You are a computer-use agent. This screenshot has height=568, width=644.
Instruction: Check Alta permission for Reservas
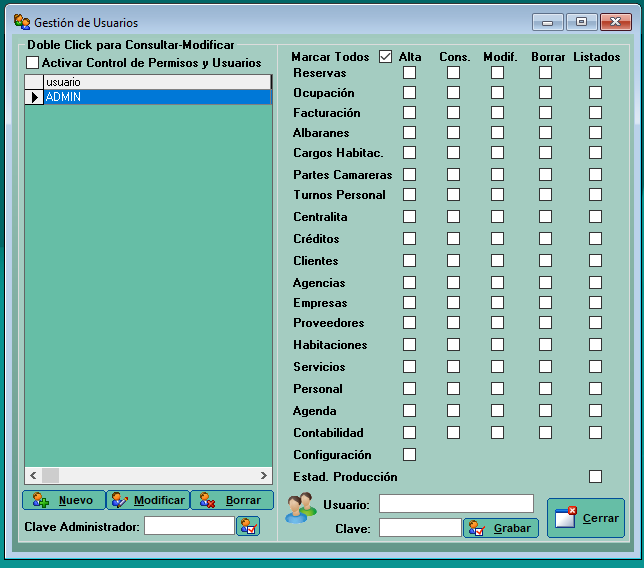click(x=409, y=73)
